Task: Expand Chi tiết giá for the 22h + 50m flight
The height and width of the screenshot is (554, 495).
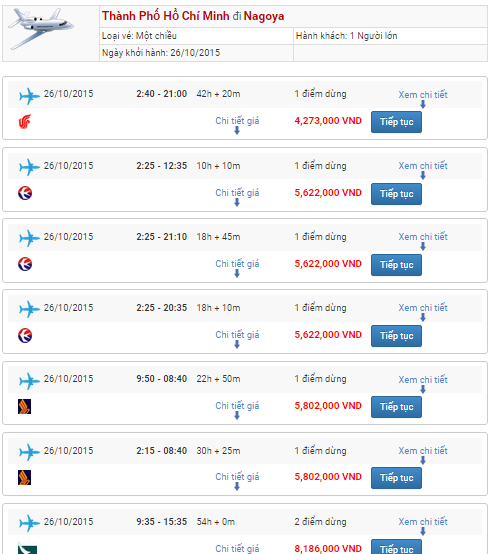Action: click(x=237, y=406)
